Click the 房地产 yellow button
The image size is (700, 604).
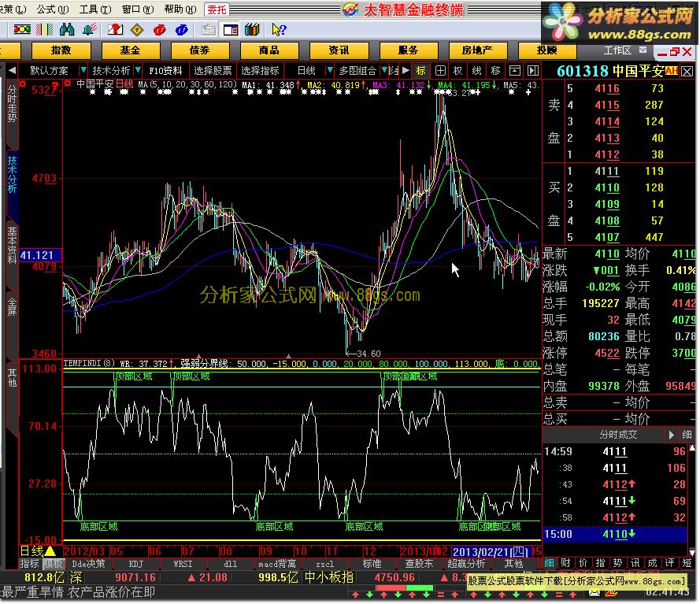(x=478, y=50)
